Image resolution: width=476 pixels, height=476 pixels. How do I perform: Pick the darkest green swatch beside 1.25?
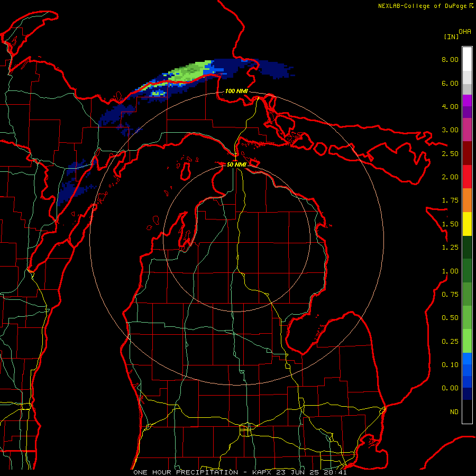pos(467,248)
